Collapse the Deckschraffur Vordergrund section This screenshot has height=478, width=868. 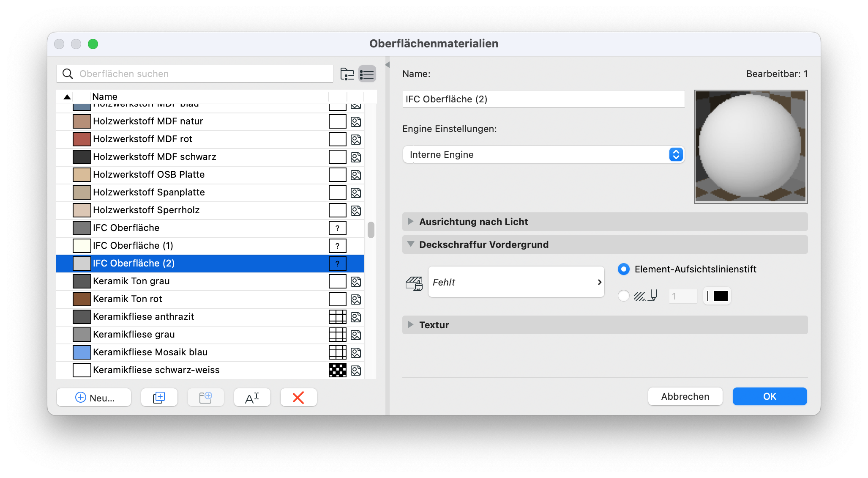(410, 244)
